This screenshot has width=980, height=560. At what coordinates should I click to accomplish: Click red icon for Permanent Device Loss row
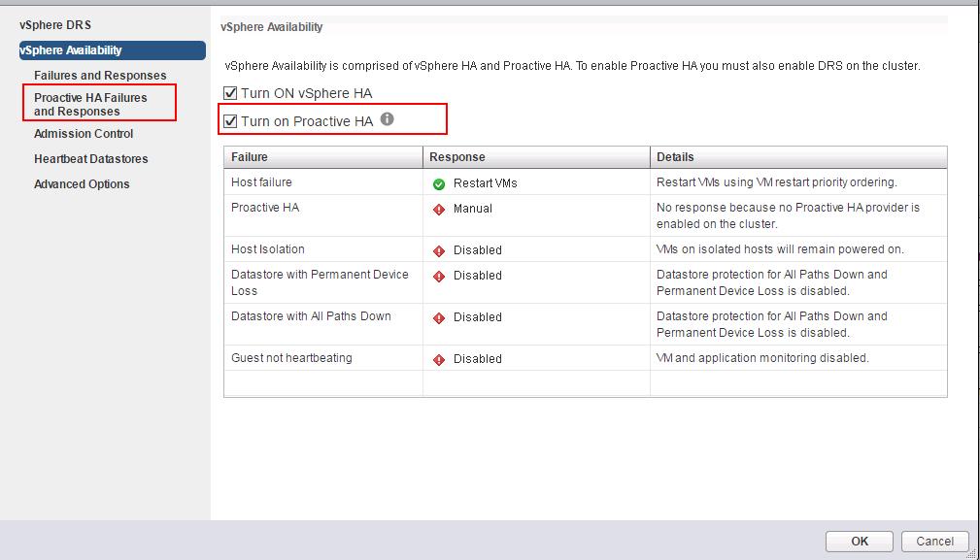coord(439,276)
